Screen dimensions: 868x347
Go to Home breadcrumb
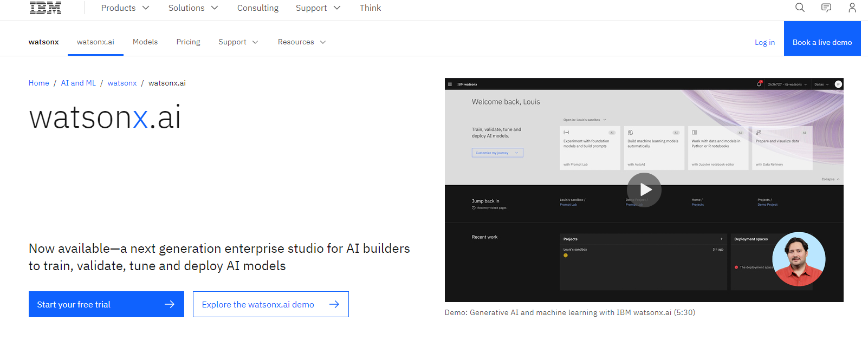[x=39, y=83]
